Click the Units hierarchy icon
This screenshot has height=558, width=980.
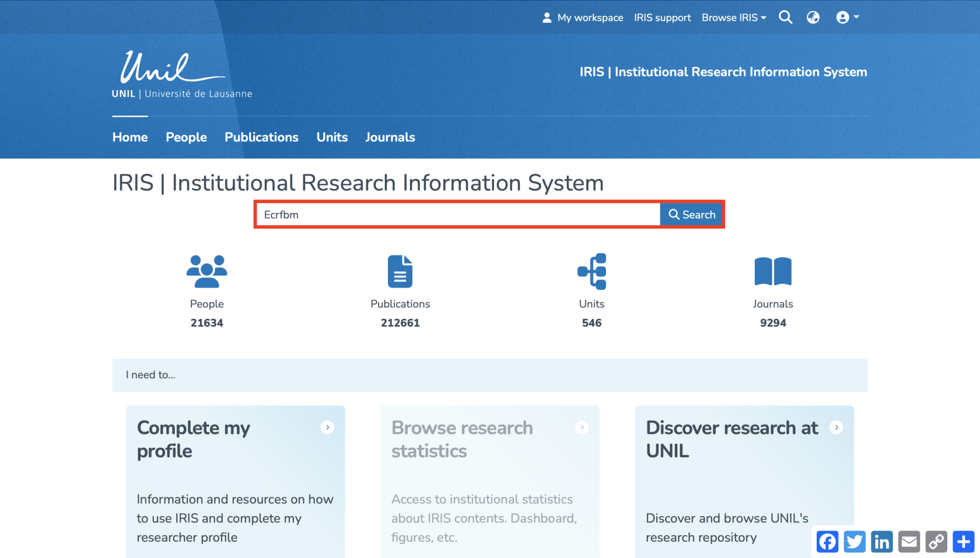click(591, 272)
